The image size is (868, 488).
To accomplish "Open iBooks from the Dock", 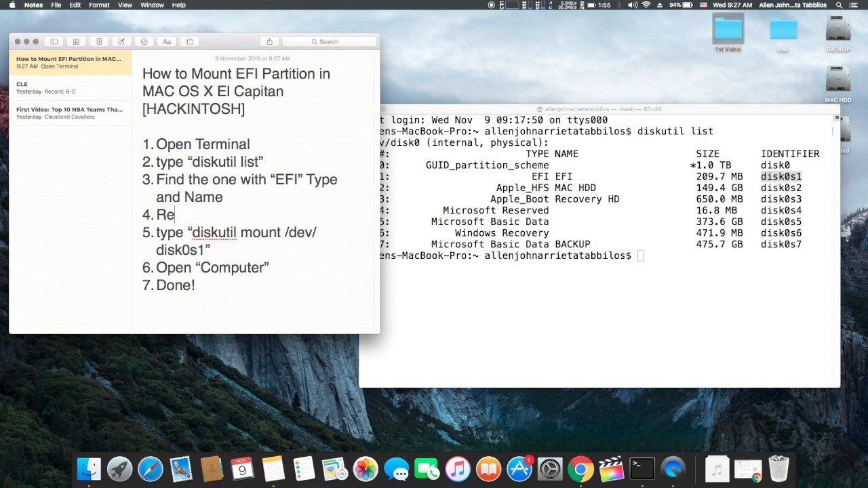I will 488,469.
